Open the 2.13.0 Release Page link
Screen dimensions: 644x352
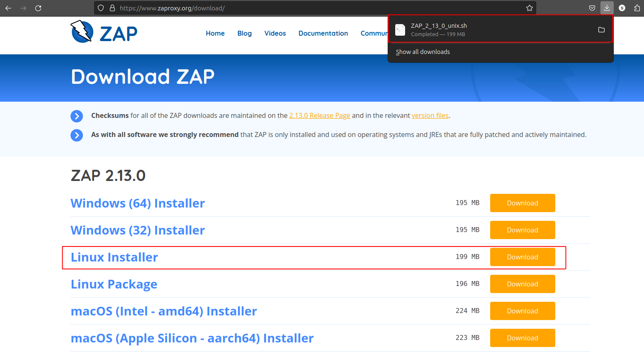[320, 115]
